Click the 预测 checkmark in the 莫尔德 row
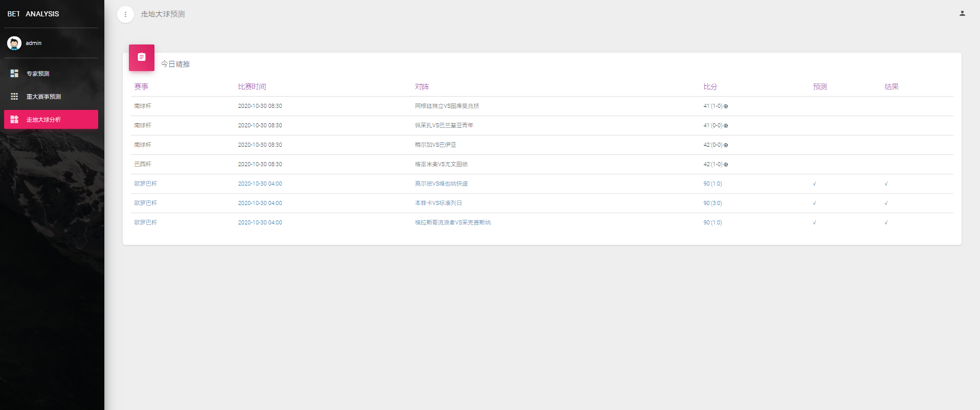 click(814, 184)
